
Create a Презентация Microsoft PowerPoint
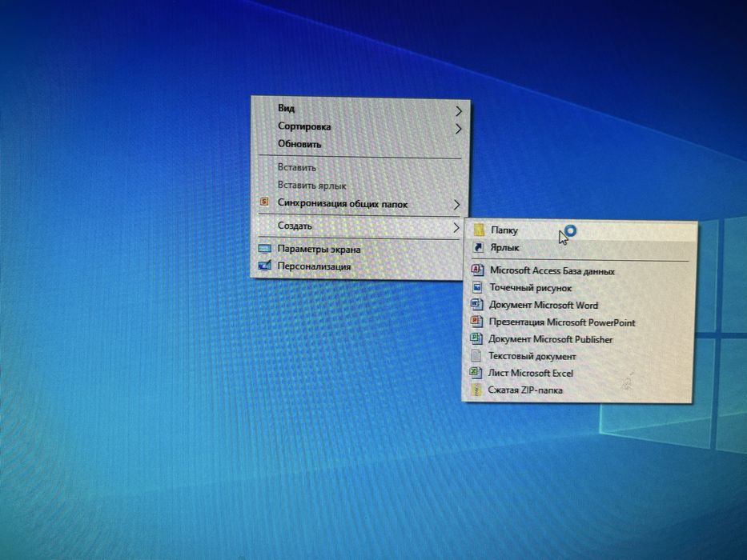[x=577, y=322]
